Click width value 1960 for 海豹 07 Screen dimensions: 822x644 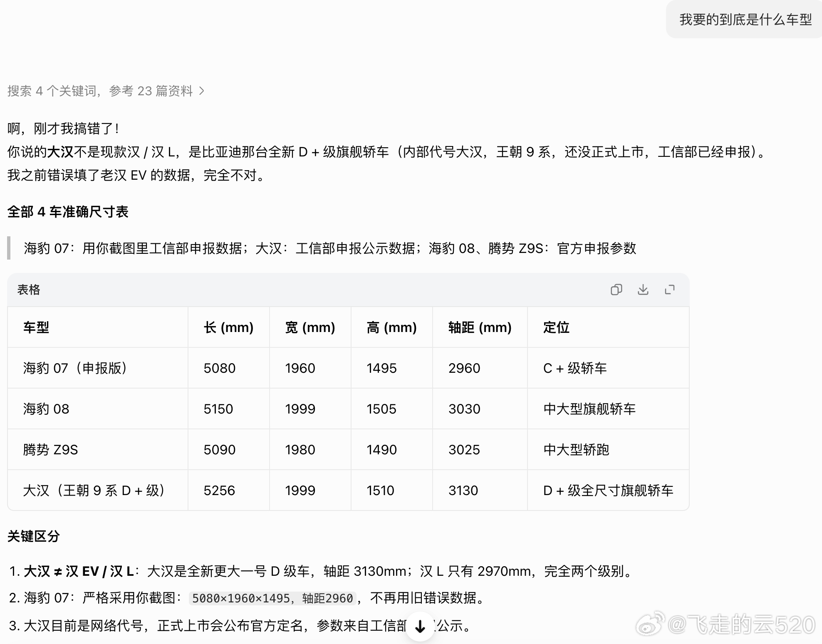click(x=300, y=368)
